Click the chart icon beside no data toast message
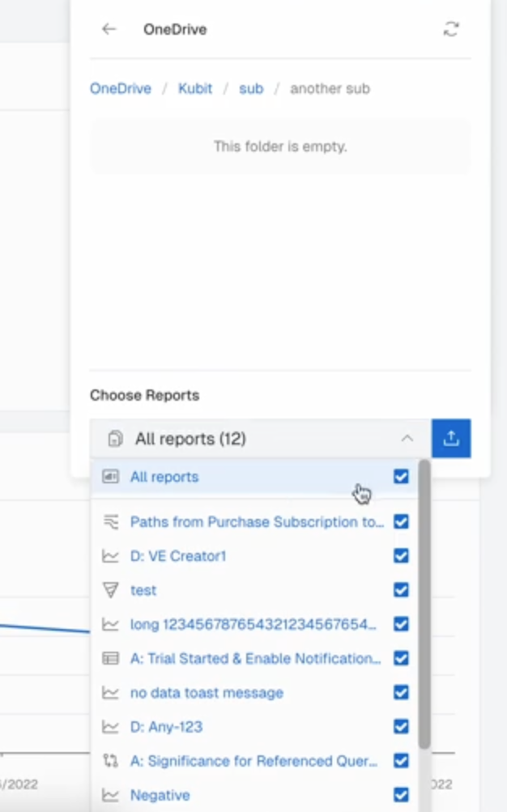Screen dimensions: 507x812 point(110,693)
